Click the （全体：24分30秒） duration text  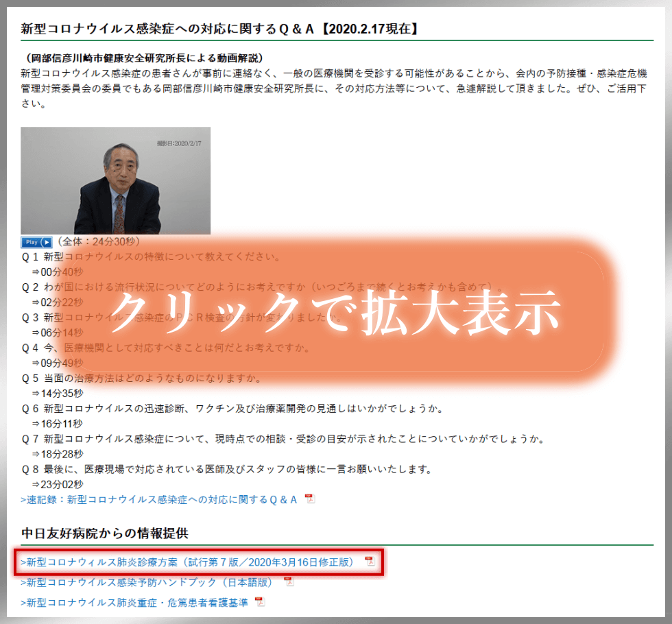99,241
